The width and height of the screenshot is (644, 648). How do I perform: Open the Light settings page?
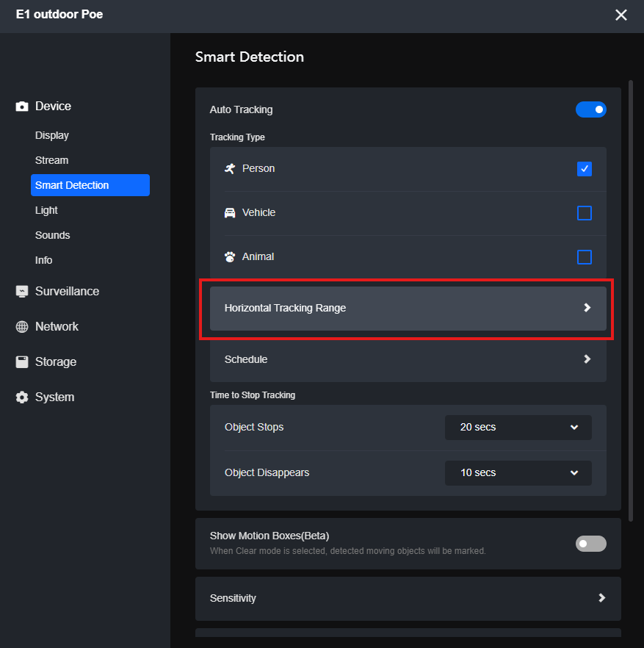pos(46,210)
